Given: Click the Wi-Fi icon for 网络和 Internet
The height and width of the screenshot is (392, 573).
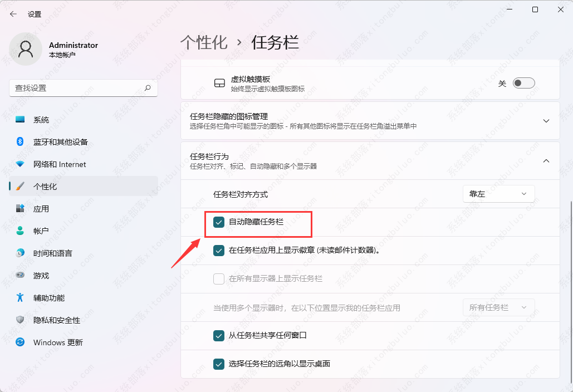Looking at the screenshot, I should (x=20, y=164).
